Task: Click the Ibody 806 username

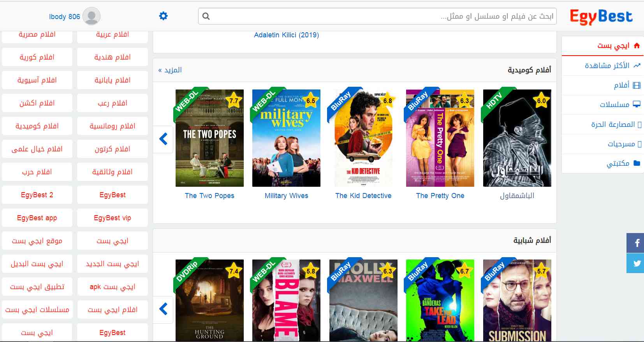Action: click(x=64, y=17)
